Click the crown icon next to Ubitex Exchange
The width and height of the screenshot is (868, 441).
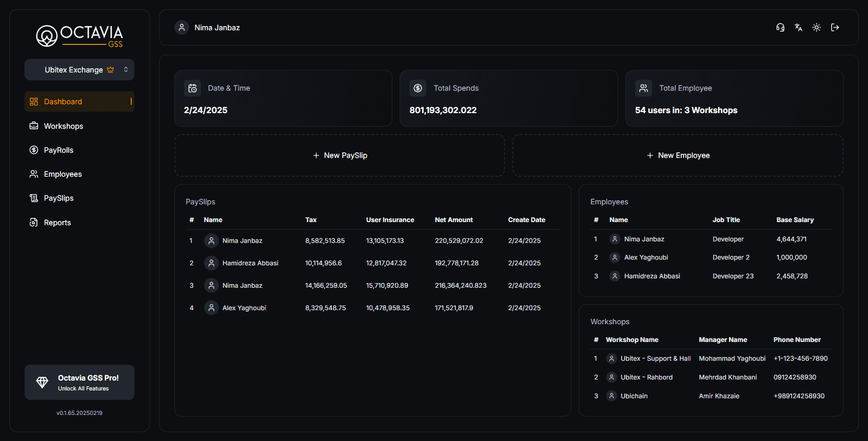(x=110, y=70)
